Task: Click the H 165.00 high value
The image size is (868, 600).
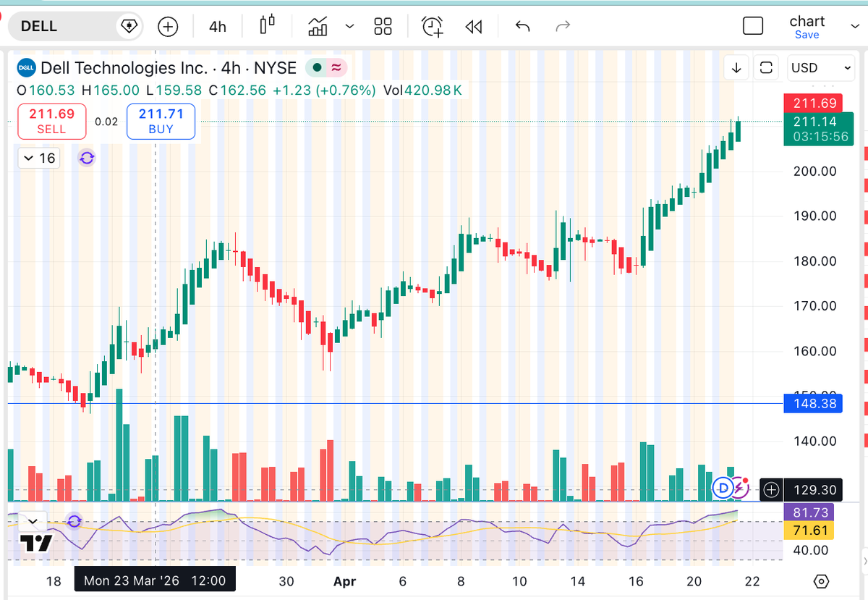Action: pos(111,90)
